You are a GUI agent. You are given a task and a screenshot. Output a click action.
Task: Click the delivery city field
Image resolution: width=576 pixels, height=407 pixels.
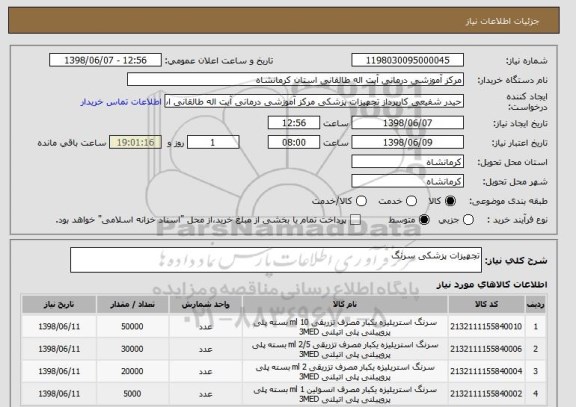click(407, 181)
